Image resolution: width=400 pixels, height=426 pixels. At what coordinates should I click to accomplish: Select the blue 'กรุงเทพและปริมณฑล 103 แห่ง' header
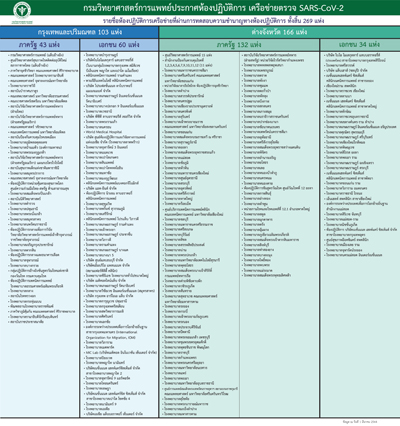[79, 32]
